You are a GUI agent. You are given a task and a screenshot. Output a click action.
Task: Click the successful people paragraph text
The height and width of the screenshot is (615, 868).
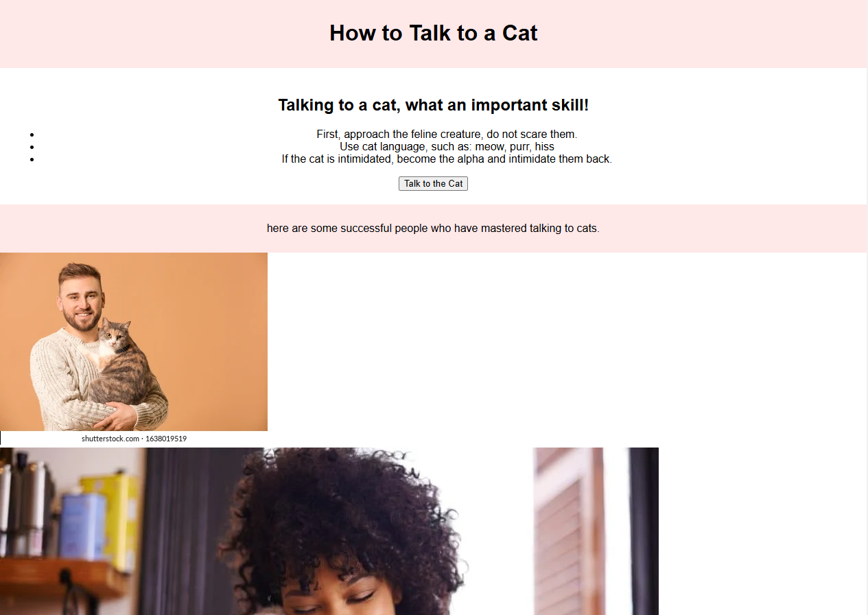click(x=433, y=228)
